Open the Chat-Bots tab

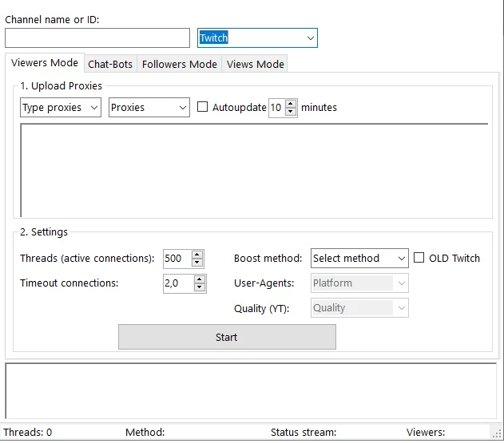(x=110, y=64)
